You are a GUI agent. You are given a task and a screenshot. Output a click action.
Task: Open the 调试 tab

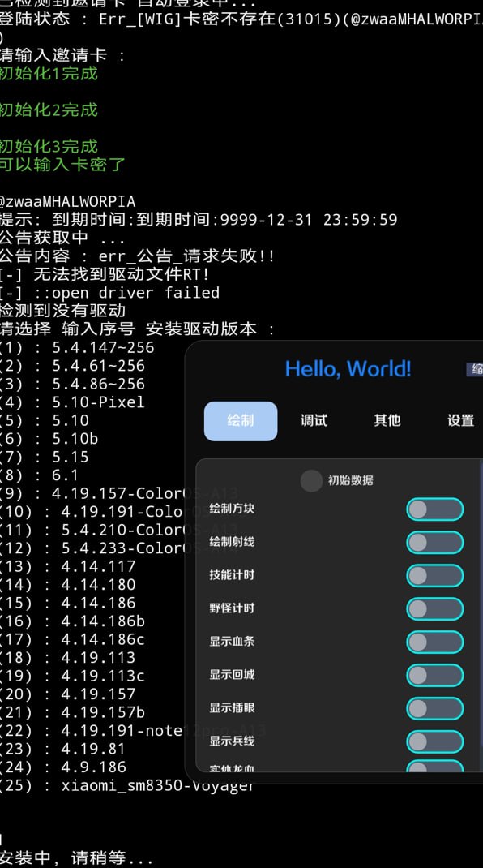click(314, 421)
